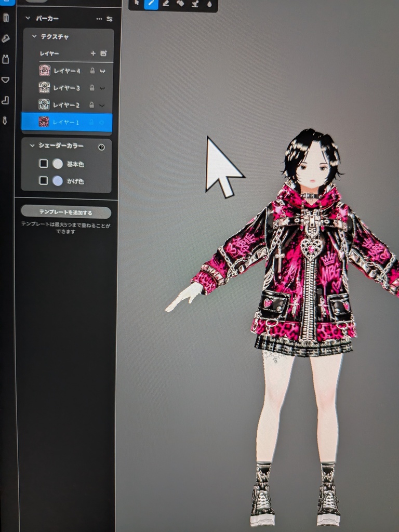399x532 pixels.
Task: Show the hidden レイヤー3
Action: pyautogui.click(x=102, y=88)
